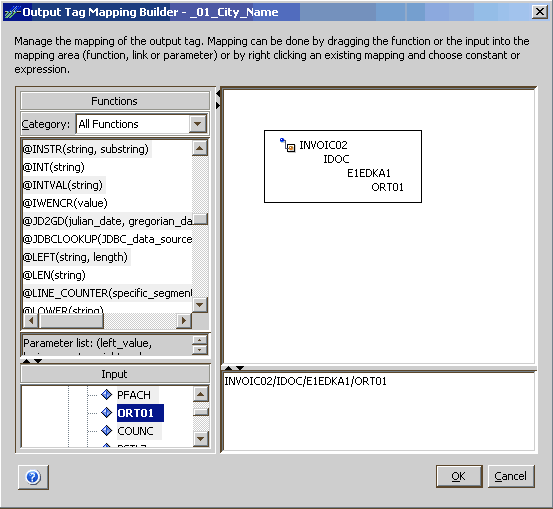
Task: Click the input tree scroll up arrow
Action: click(x=200, y=394)
